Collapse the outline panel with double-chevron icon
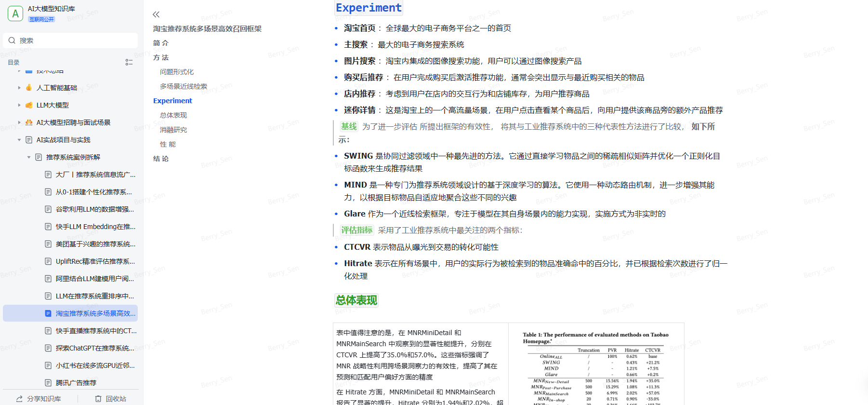 [156, 14]
